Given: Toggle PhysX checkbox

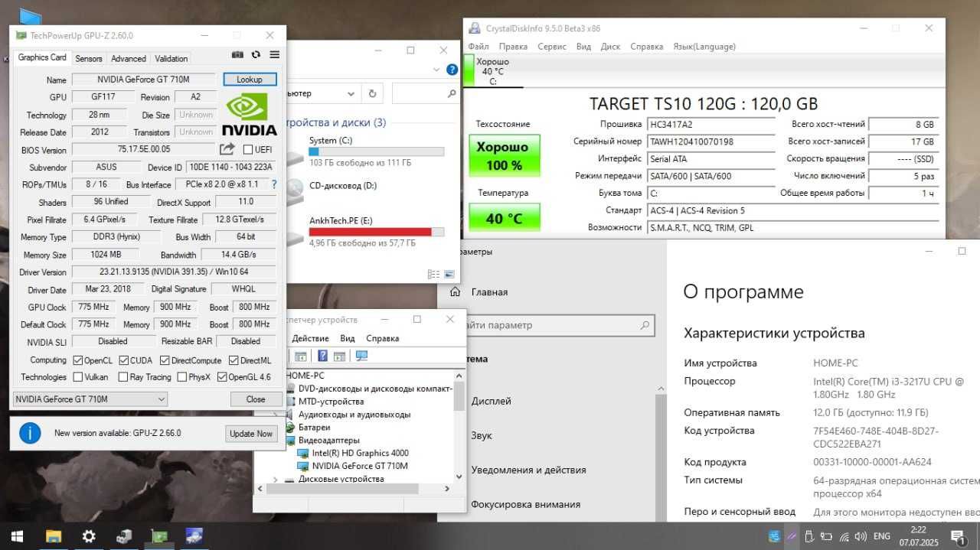Looking at the screenshot, I should coord(182,377).
